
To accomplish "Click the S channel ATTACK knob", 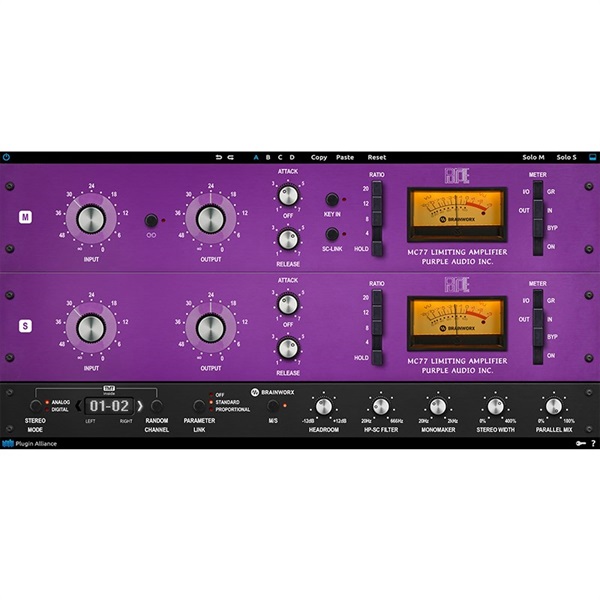I will (288, 305).
